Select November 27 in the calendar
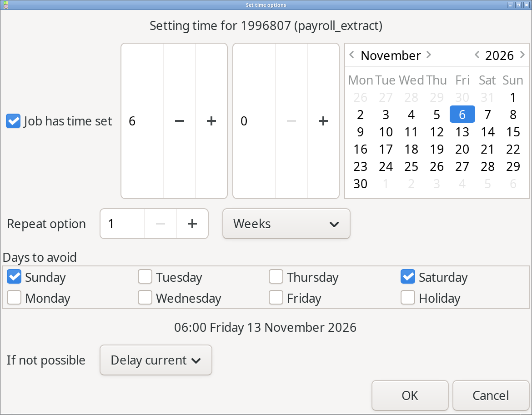Screen dimensions: 532x415 [462, 166]
